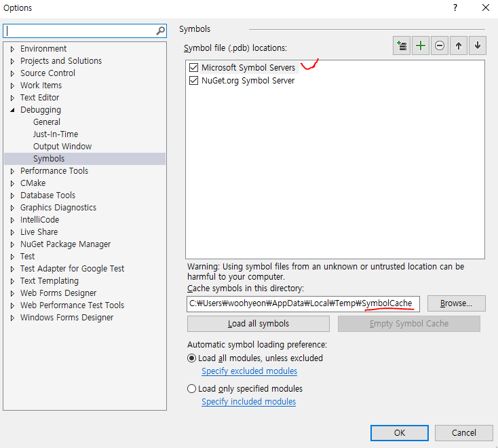Select Load all modules, unless excluded radio
Viewport: 498px width, 448px height.
pos(191,358)
